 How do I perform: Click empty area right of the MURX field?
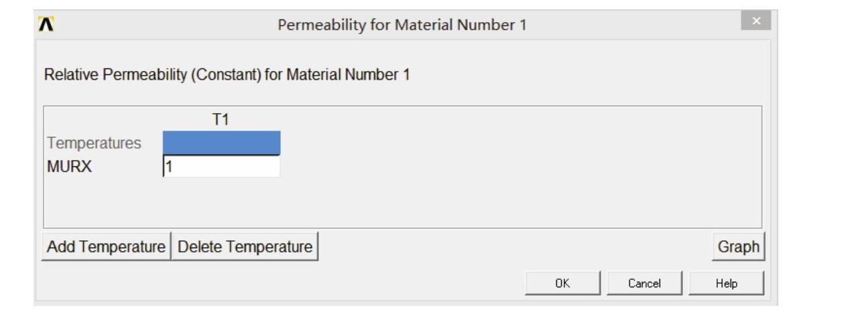(503, 167)
